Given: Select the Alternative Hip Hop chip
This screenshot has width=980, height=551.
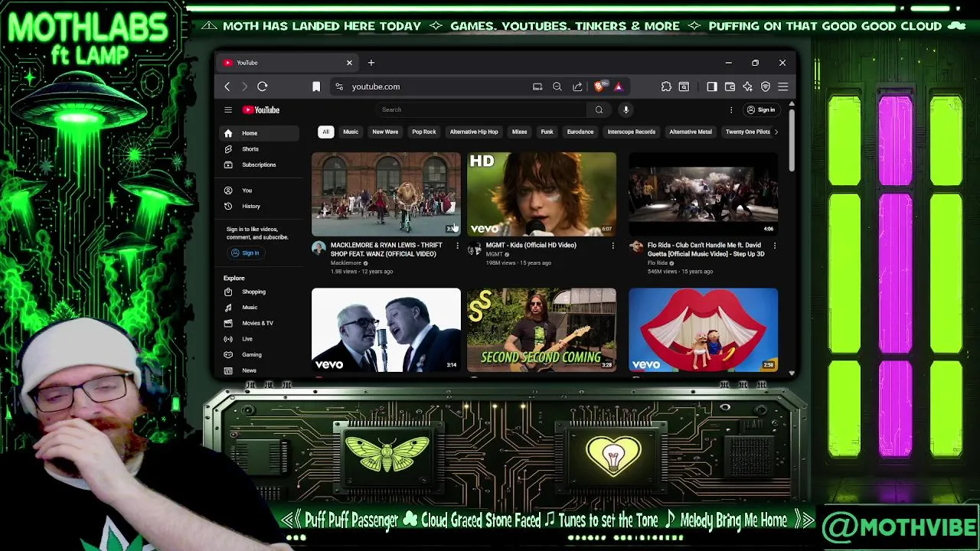Looking at the screenshot, I should [474, 132].
